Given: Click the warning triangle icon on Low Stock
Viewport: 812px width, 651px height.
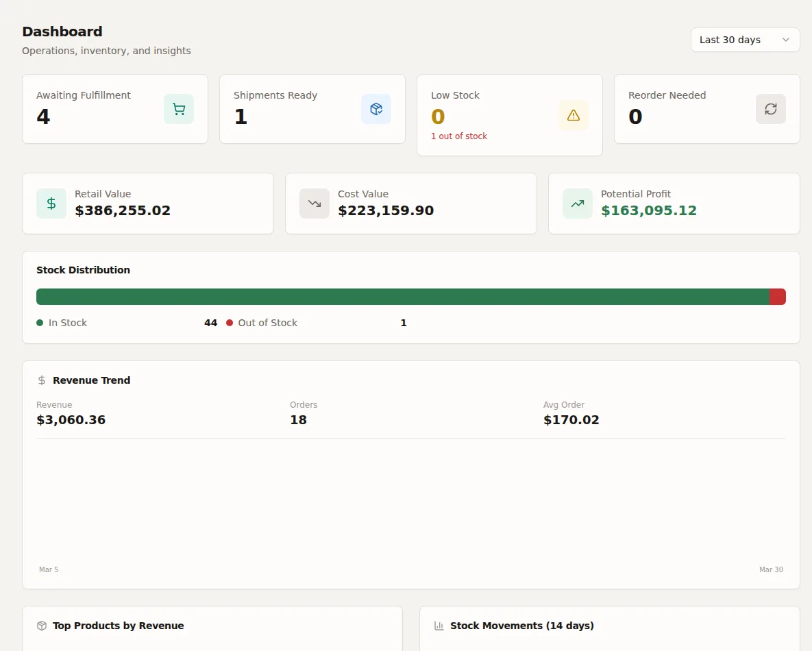Looking at the screenshot, I should click(574, 115).
